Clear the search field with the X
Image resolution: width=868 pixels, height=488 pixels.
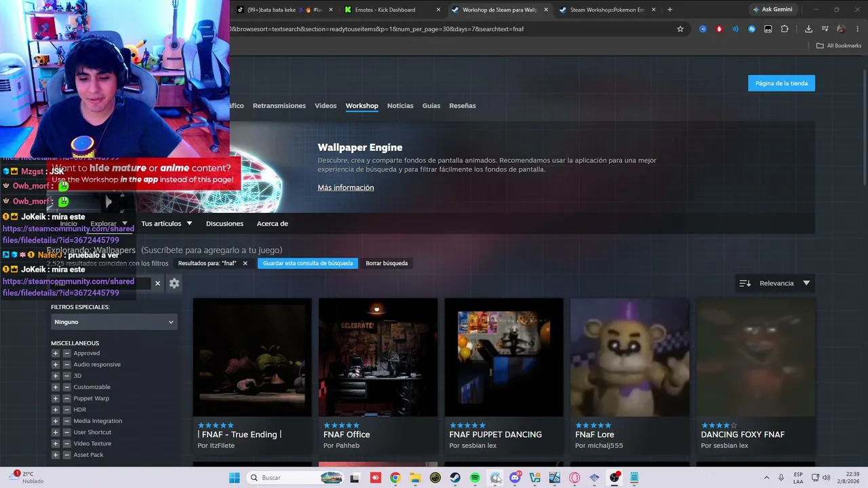pyautogui.click(x=157, y=283)
